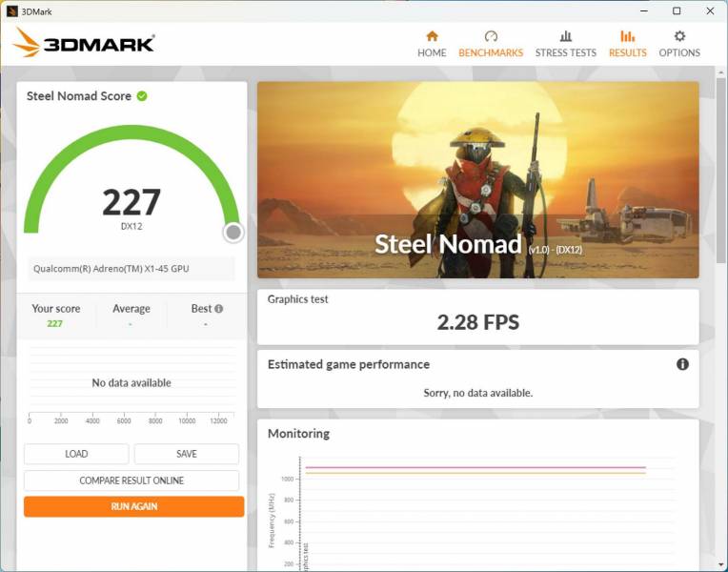Open the Stress Tests bar-chart icon
This screenshot has width=728, height=572.
(565, 36)
